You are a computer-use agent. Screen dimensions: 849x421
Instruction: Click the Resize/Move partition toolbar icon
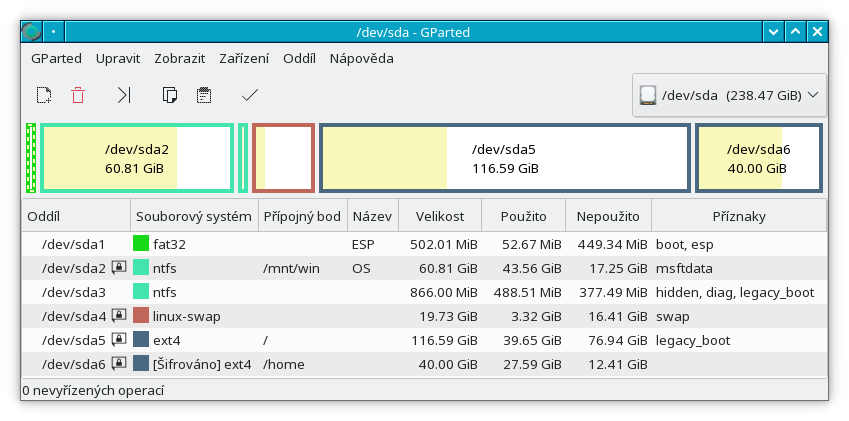click(124, 96)
